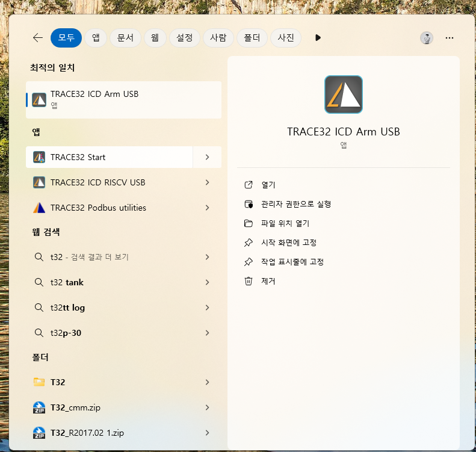
Task: Switch to the 앱 filter tab
Action: [x=96, y=38]
